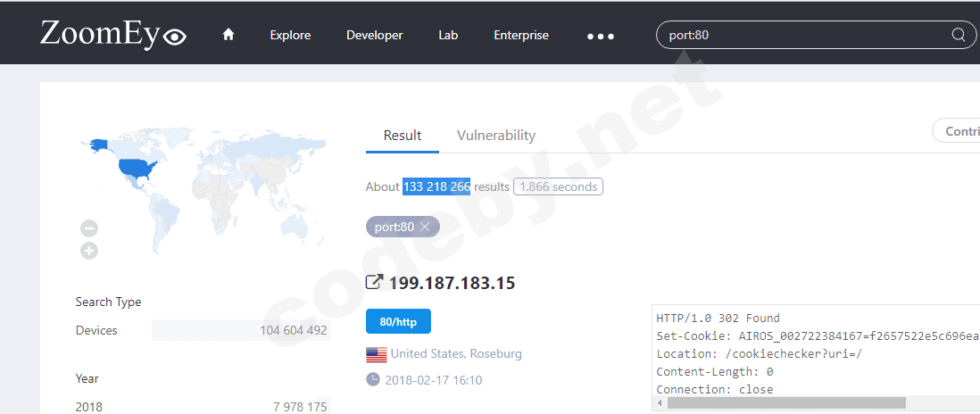Viewport: 980px width, 414px height.
Task: Open the Explore menu
Action: (x=290, y=36)
